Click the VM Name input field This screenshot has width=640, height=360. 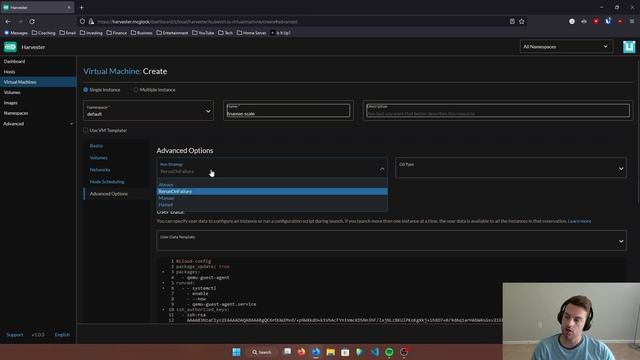click(288, 111)
